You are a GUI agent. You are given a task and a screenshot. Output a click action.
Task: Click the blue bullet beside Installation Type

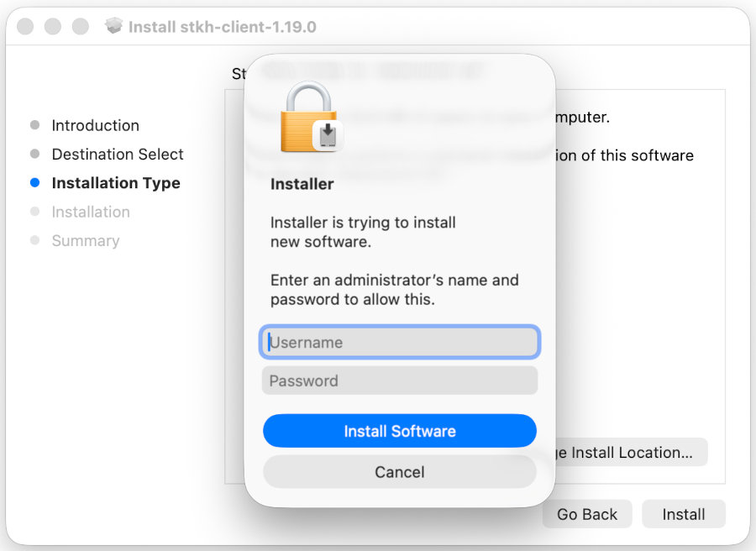(34, 183)
